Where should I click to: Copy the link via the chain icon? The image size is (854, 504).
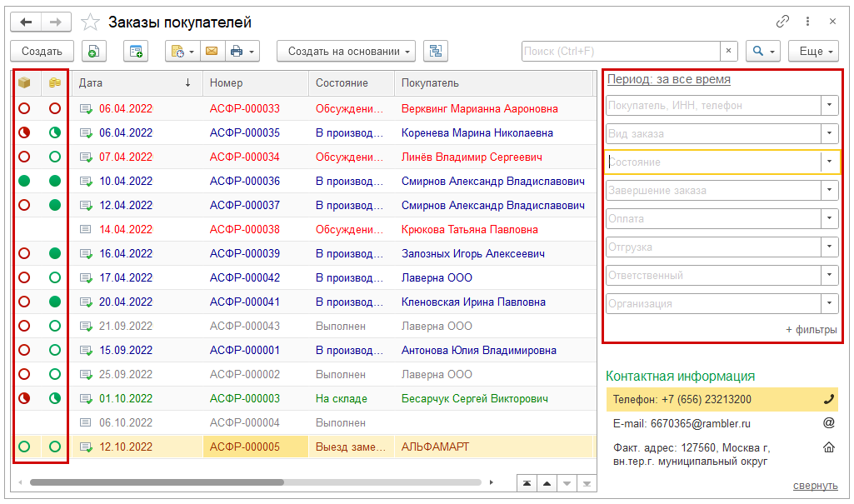pyautogui.click(x=782, y=21)
